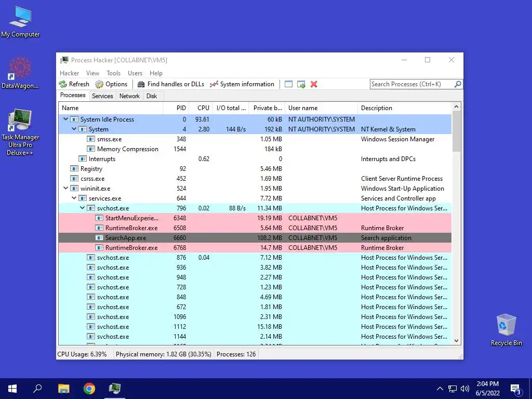Sort by Private bytes column header
532x399 pixels.
(x=267, y=108)
